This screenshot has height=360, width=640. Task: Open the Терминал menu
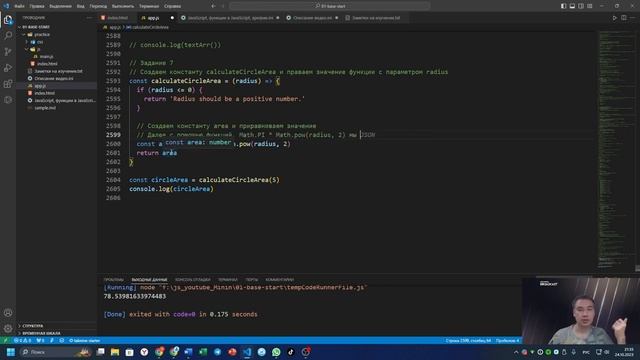click(149, 6)
